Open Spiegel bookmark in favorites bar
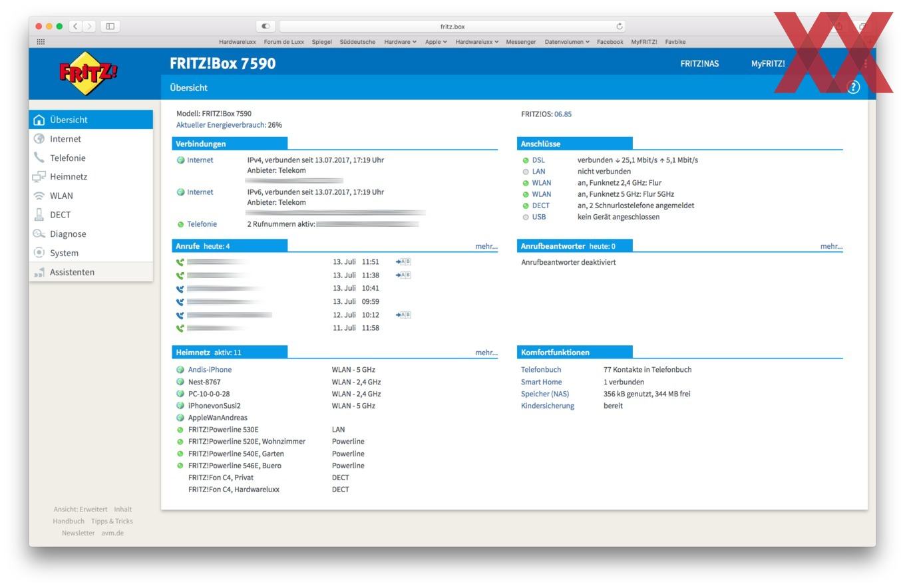The width and height of the screenshot is (905, 588). point(321,42)
